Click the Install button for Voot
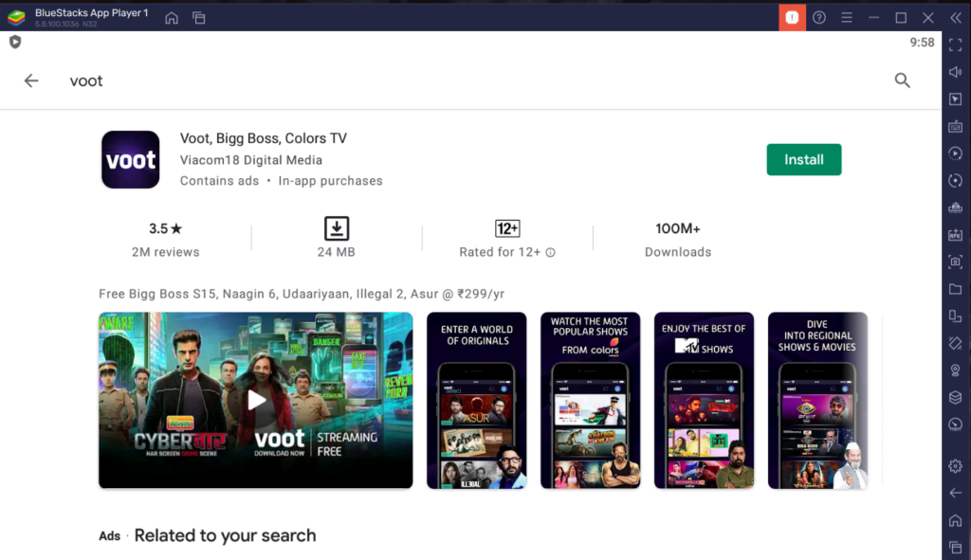The image size is (971, 560). [x=803, y=159]
